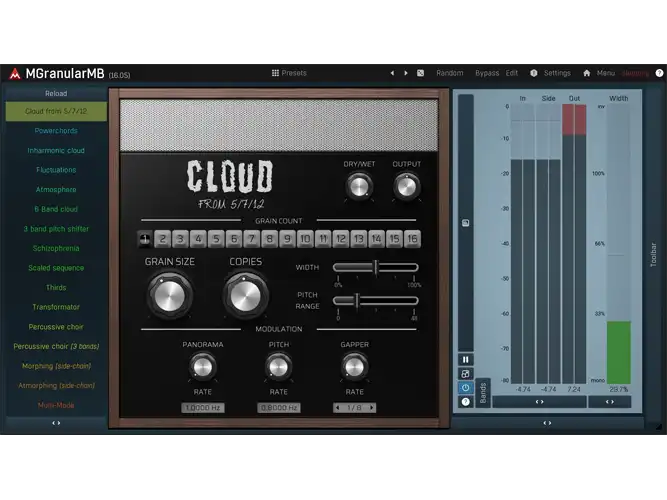
Task: Select grain count 8
Action: coord(269,239)
